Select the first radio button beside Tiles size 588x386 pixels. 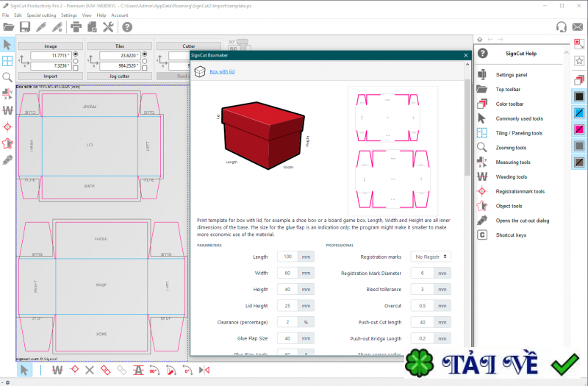[x=144, y=54]
